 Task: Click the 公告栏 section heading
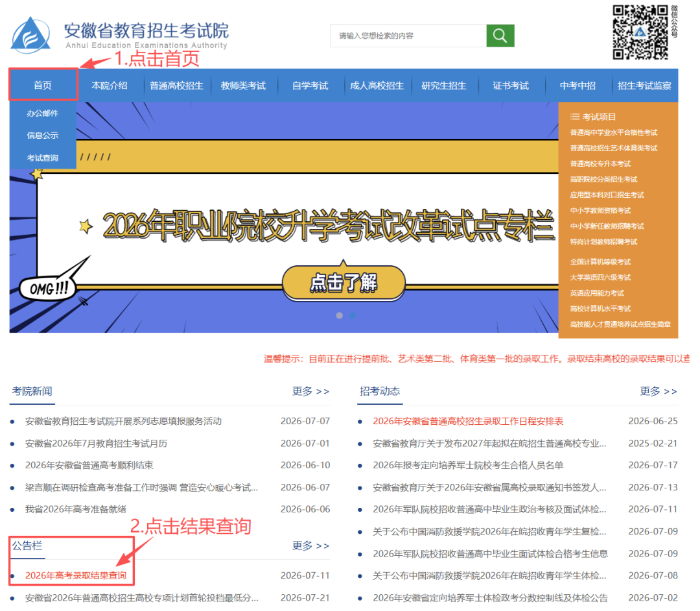27,545
